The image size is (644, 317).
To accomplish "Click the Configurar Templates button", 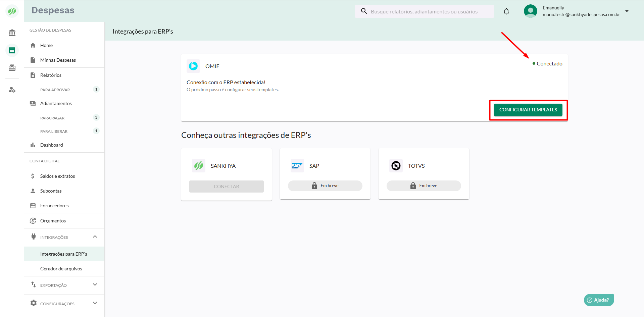I will (528, 110).
